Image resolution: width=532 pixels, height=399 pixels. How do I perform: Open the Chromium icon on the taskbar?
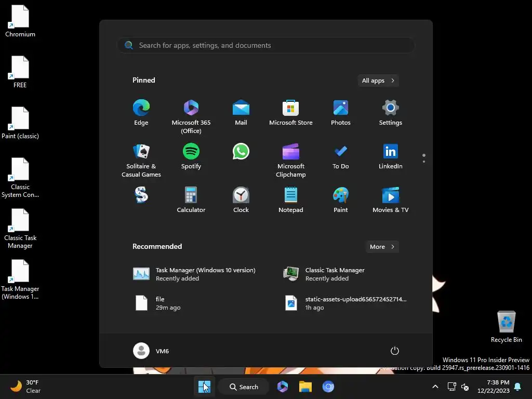328,387
